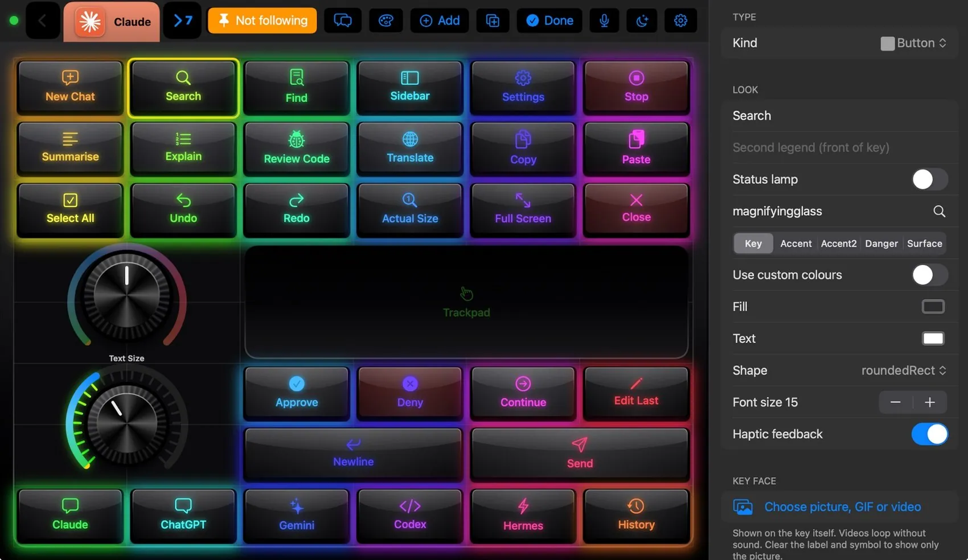The image size is (968, 560).
Task: Click the chat bubbles icon in toolbar
Action: [x=342, y=20]
